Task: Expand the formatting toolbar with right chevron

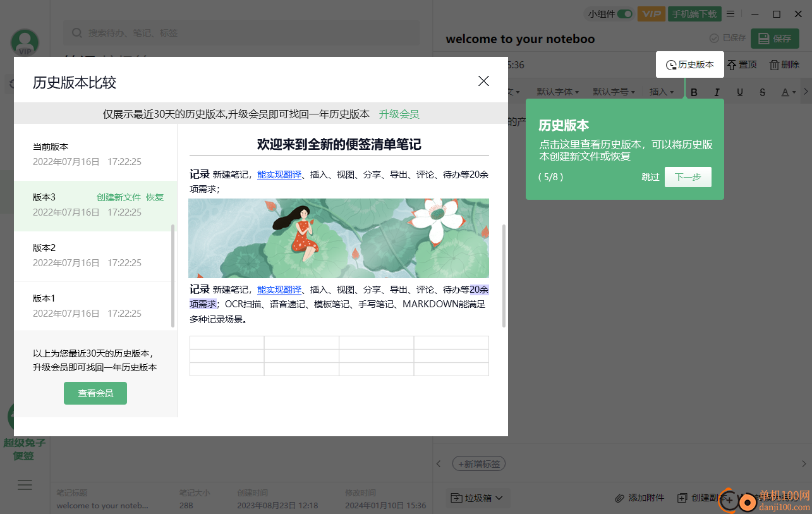Action: click(x=806, y=92)
